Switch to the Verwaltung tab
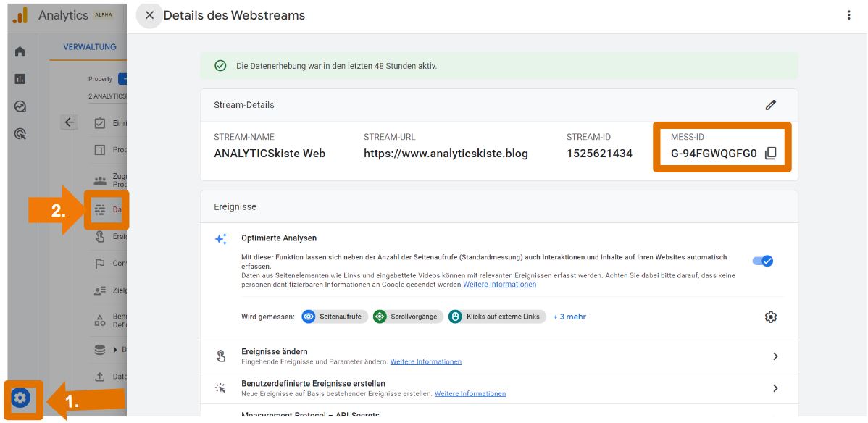868x423 pixels. click(x=90, y=47)
